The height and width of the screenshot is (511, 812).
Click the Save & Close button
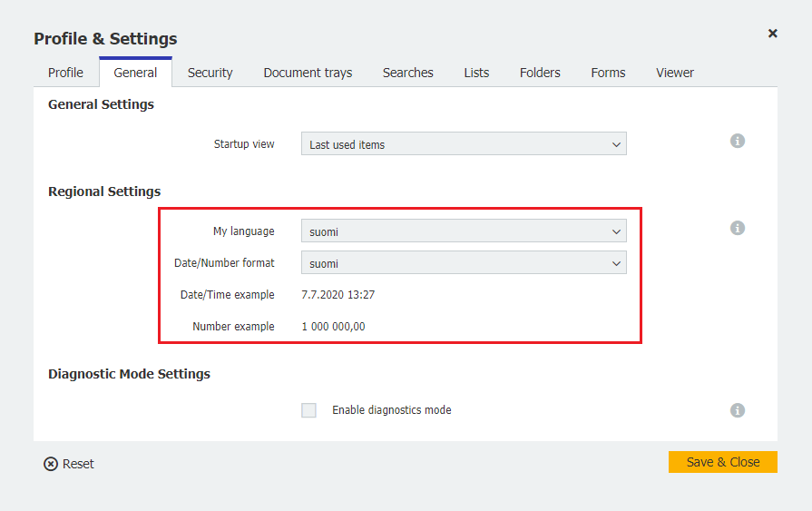[722, 462]
